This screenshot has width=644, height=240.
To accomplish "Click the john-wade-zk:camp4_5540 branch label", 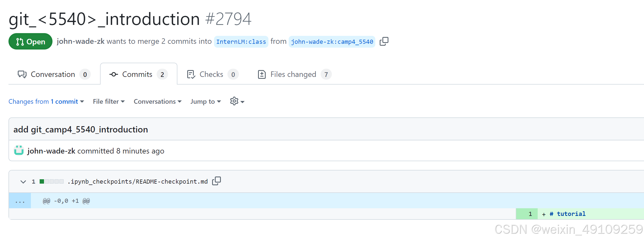I will [332, 42].
